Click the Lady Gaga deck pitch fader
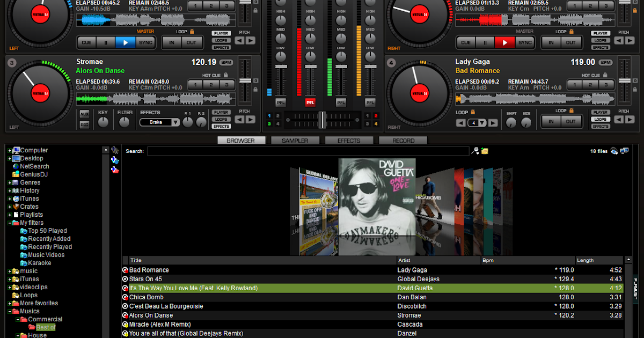Viewport: 644px width, 338px height. coord(624,81)
